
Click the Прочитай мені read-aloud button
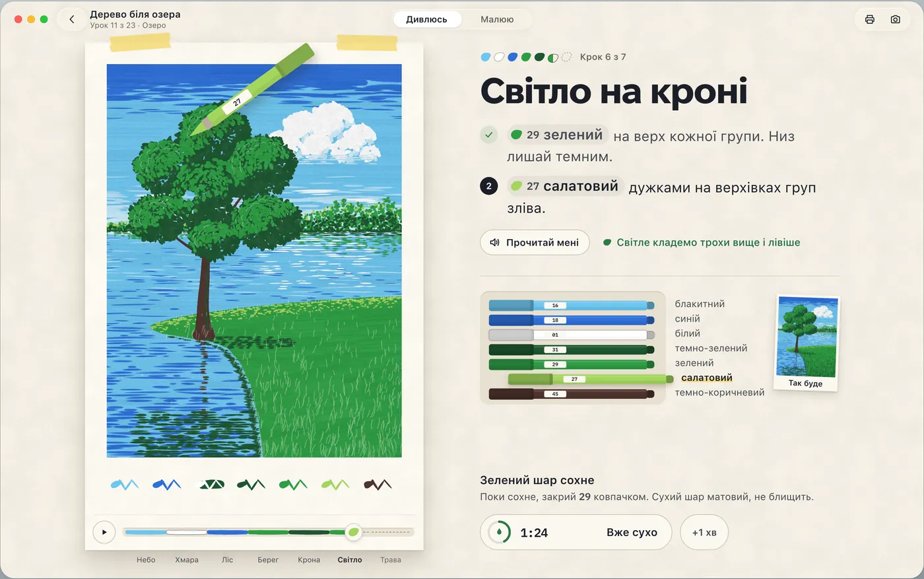point(535,242)
